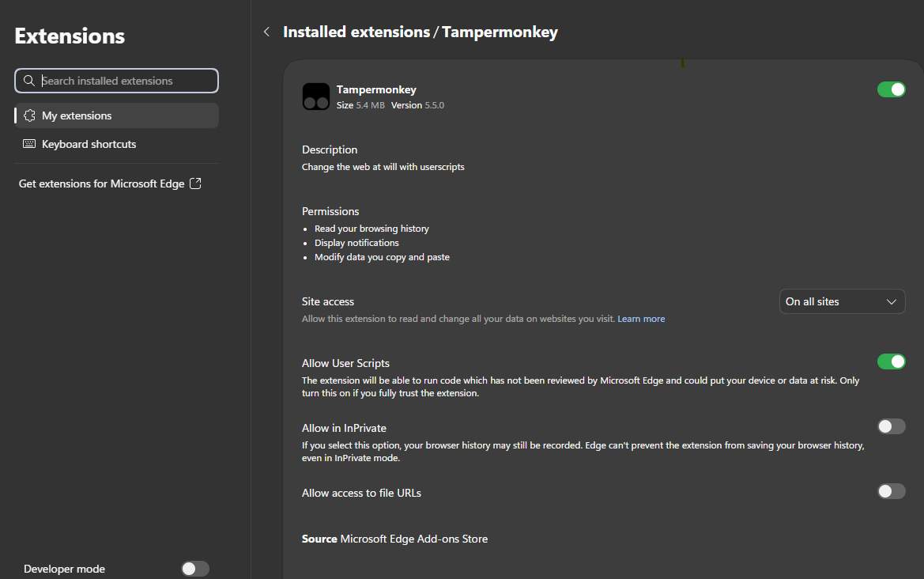This screenshot has width=924, height=579.
Task: Click the Permissions section heading
Action: (330, 211)
